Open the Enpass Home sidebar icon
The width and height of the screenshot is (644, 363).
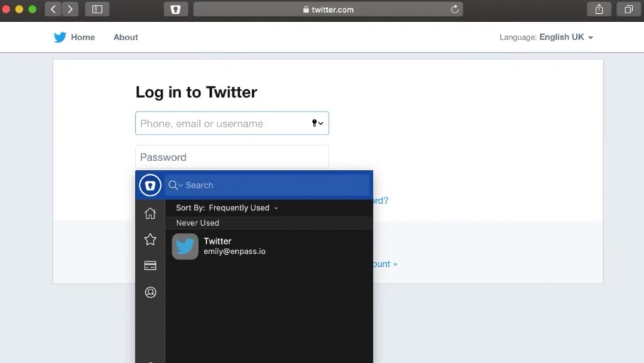pos(150,213)
